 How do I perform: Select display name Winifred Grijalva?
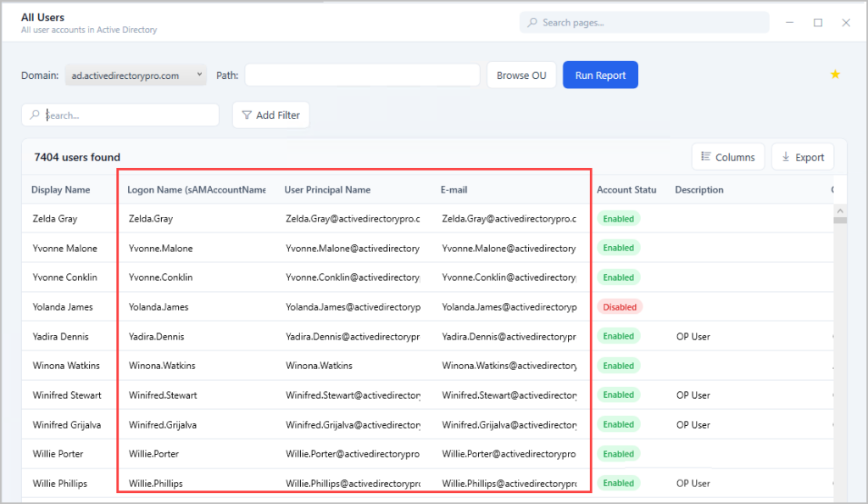coord(66,425)
